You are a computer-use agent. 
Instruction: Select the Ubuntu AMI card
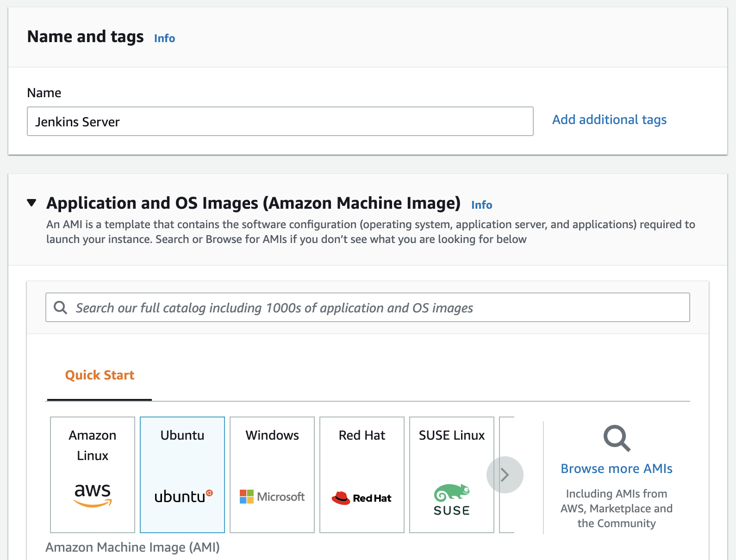[182, 475]
